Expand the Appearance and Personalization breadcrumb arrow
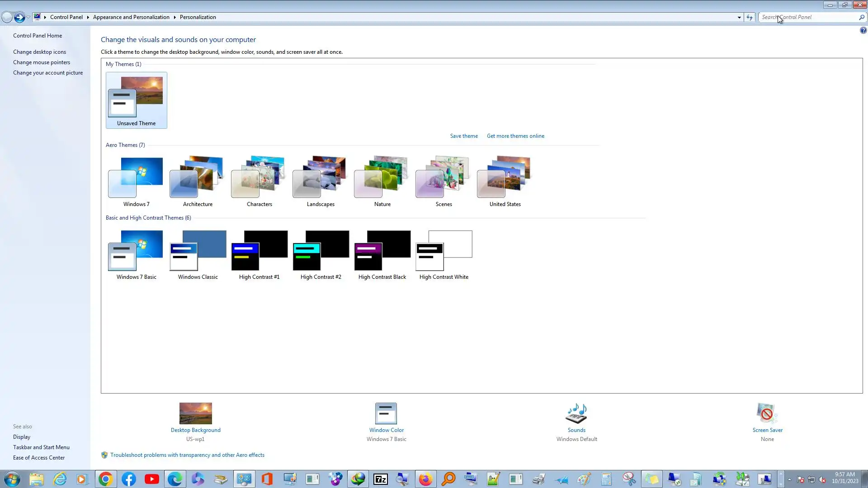This screenshot has height=488, width=868. pos(175,17)
